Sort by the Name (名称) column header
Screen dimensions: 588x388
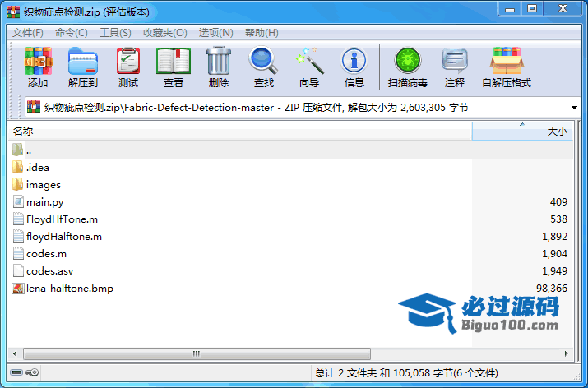pyautogui.click(x=239, y=131)
